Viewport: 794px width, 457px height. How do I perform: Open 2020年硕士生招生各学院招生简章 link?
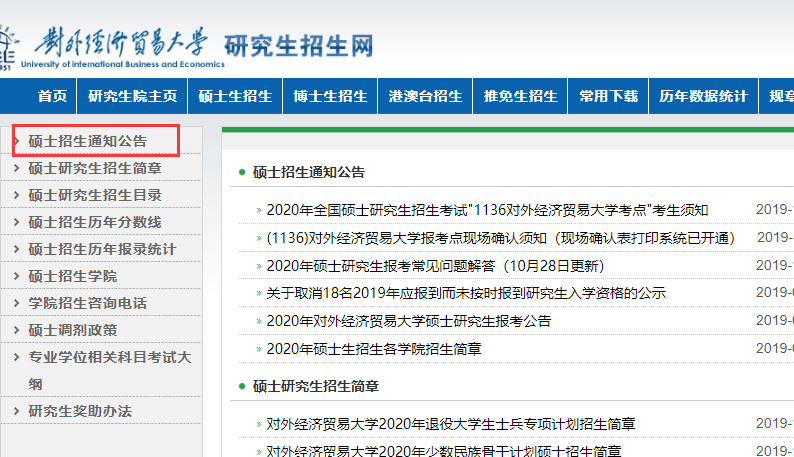pyautogui.click(x=374, y=349)
